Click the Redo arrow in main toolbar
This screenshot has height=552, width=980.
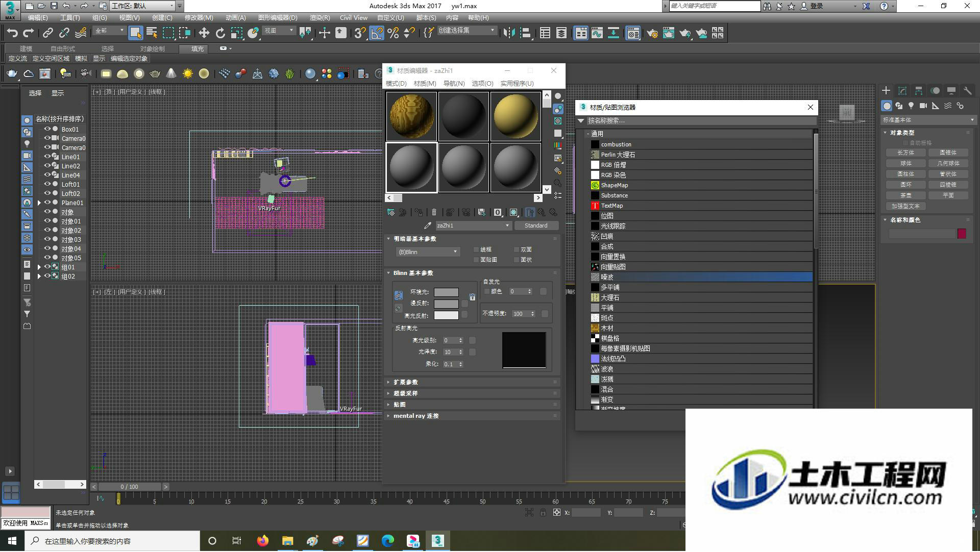coord(29,33)
